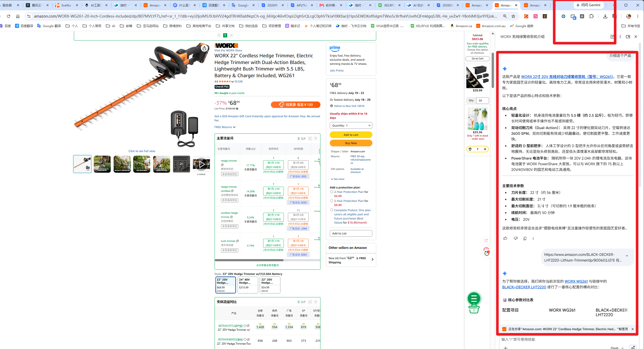Increase cart item quantity with plus
Image resolution: width=644 pixels, height=349 pixels.
pos(485,149)
